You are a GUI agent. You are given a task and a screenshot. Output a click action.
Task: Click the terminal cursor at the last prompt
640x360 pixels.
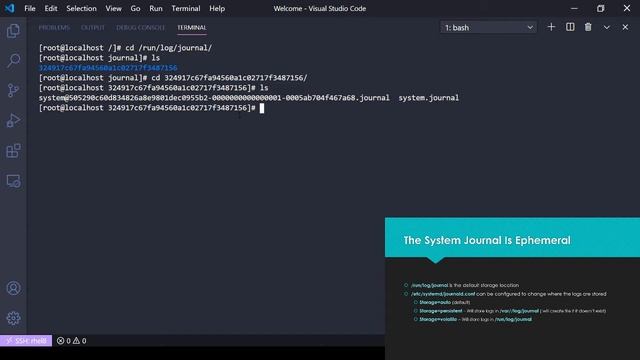point(262,108)
